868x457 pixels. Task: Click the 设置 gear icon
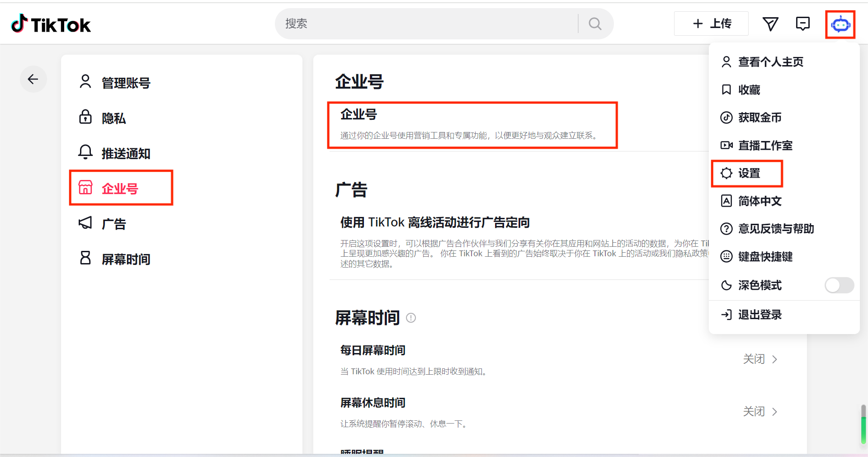(726, 173)
